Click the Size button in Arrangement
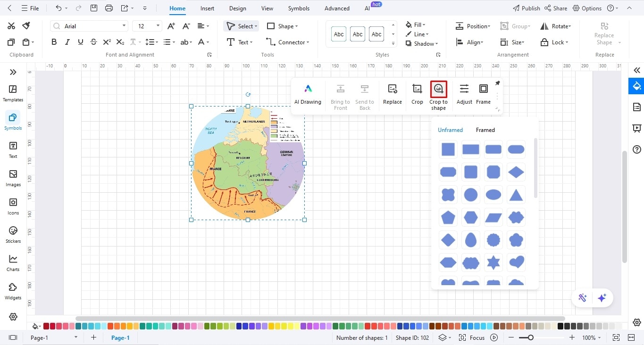Image resolution: width=644 pixels, height=345 pixels. click(513, 42)
